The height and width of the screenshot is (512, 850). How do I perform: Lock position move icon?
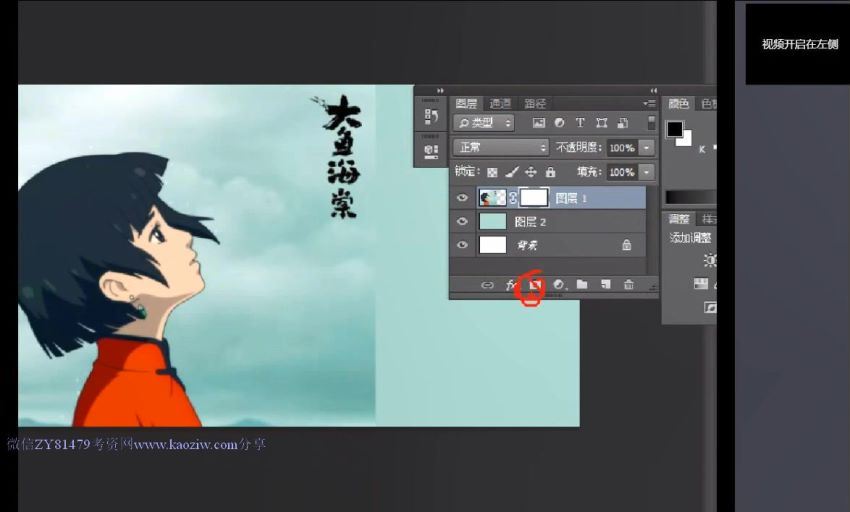(x=531, y=172)
